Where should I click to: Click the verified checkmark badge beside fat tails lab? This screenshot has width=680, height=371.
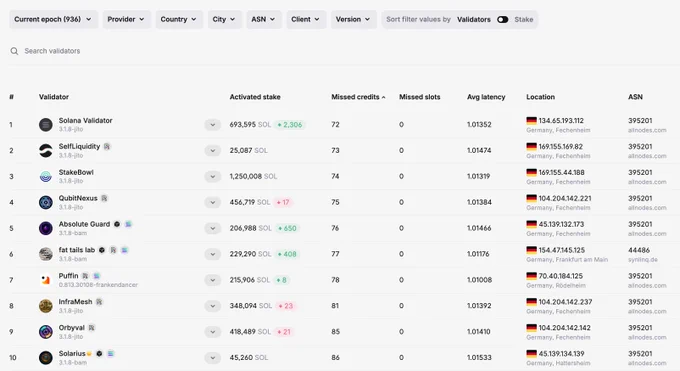(x=102, y=250)
